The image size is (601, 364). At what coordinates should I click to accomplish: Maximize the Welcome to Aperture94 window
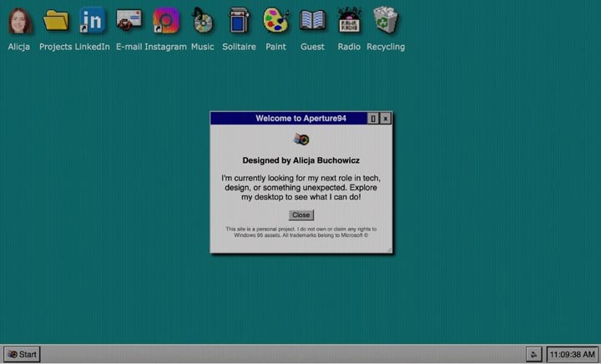[373, 119]
